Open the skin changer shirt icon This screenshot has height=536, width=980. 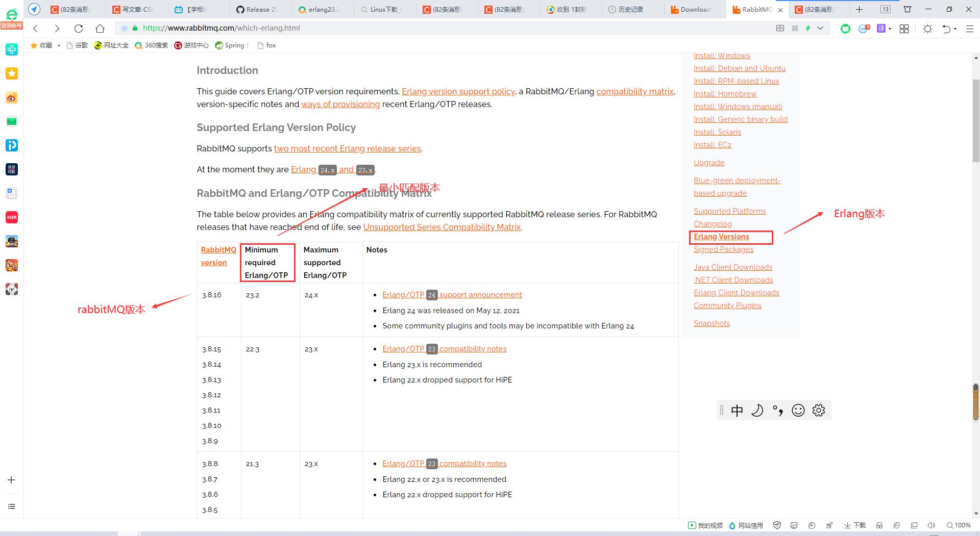pos(908,9)
